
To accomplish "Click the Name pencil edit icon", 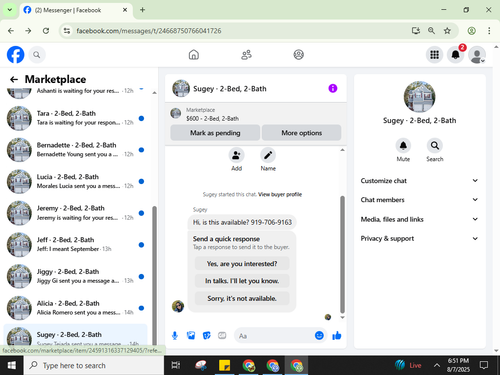I will (x=268, y=155).
